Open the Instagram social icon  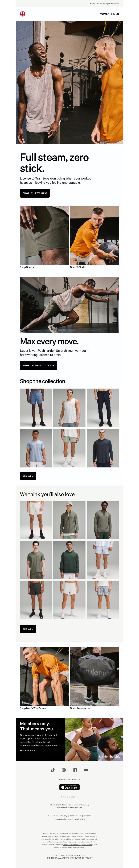point(64,770)
